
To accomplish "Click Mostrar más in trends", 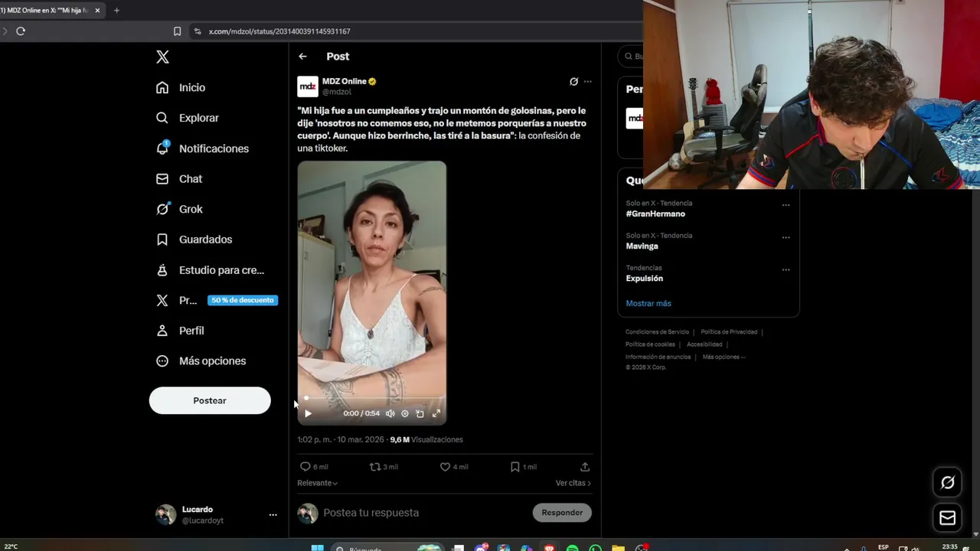I will (x=648, y=303).
